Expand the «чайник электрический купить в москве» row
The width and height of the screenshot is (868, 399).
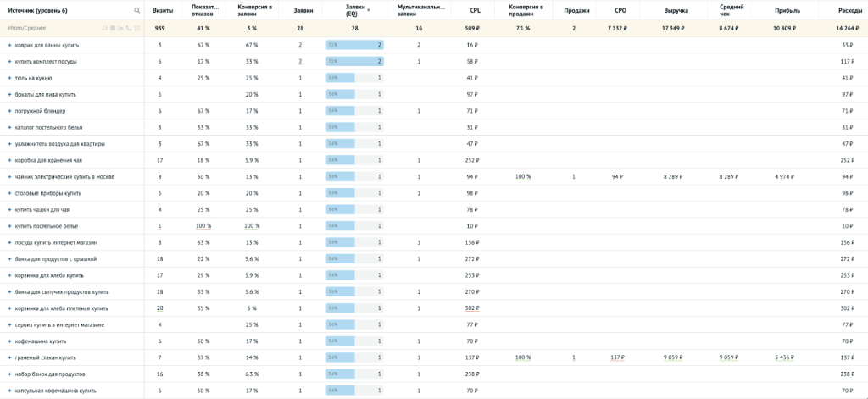coord(9,176)
